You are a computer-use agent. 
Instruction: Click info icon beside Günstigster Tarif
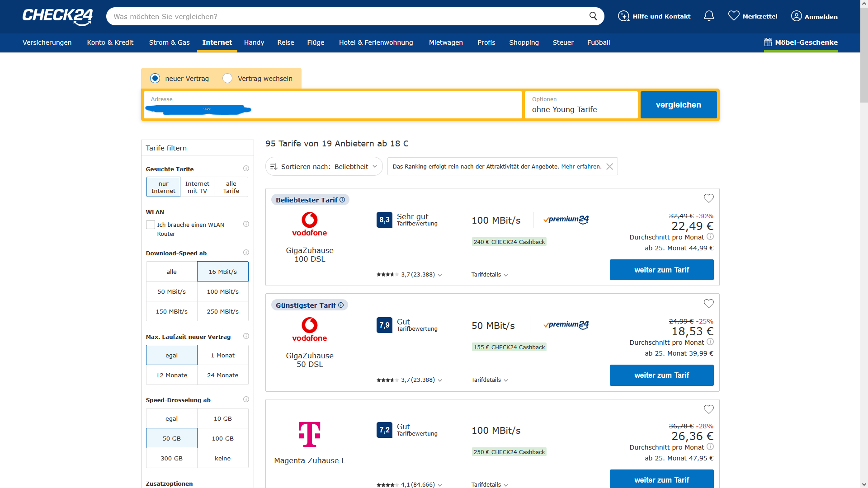(x=341, y=305)
